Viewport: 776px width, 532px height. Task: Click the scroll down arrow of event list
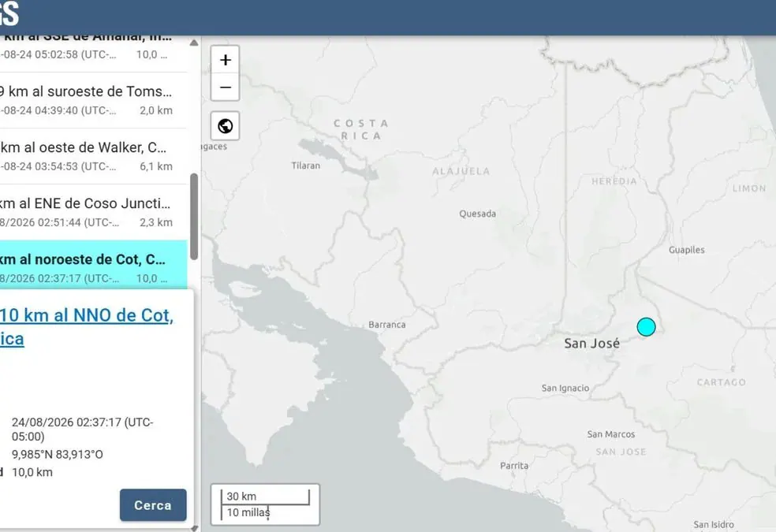tap(194, 528)
